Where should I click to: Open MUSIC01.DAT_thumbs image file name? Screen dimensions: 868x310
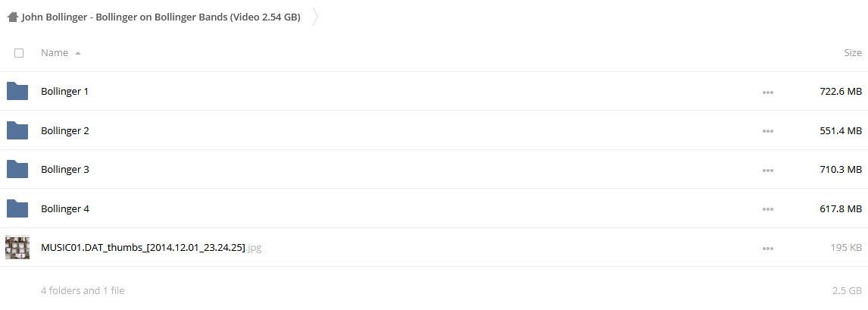(x=151, y=247)
